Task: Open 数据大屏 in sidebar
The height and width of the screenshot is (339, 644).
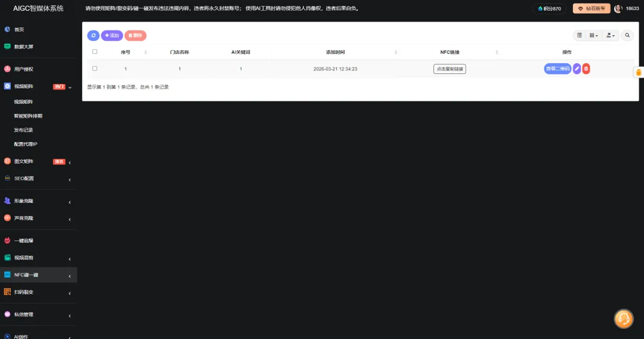Action: pos(23,47)
